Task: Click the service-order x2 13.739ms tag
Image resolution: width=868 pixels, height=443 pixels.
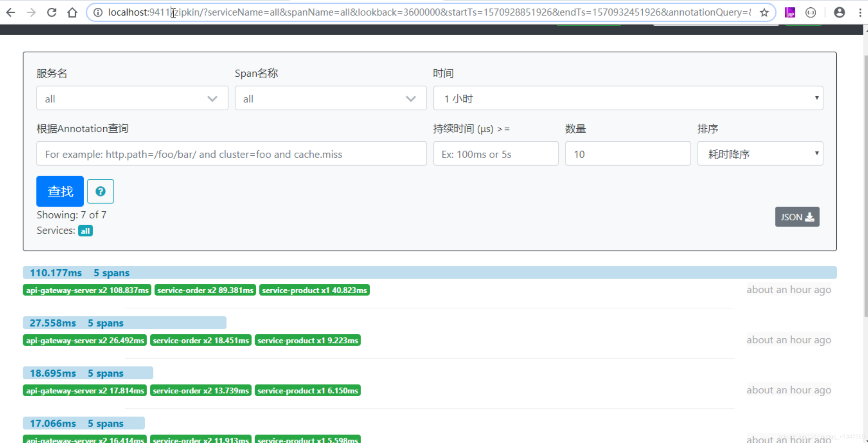Action: click(201, 391)
